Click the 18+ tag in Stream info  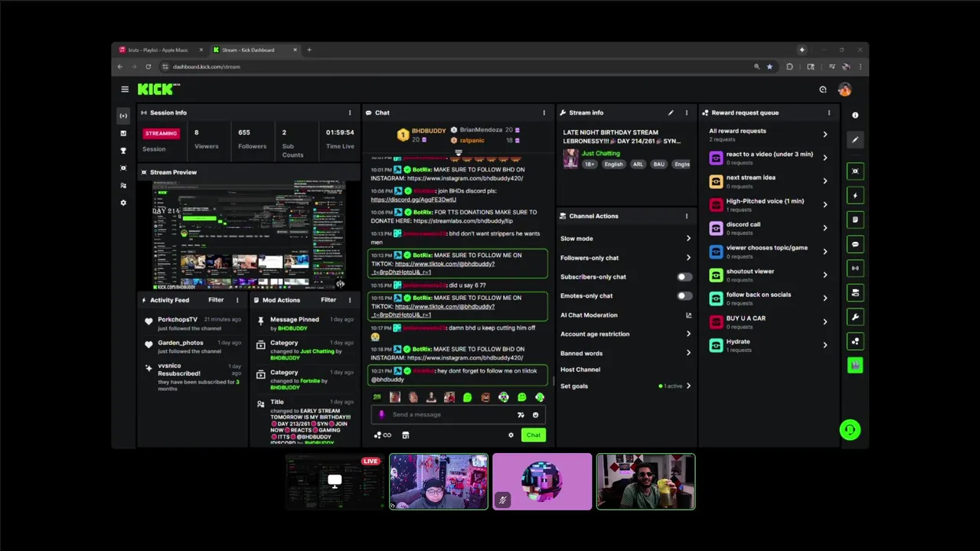[x=590, y=165]
